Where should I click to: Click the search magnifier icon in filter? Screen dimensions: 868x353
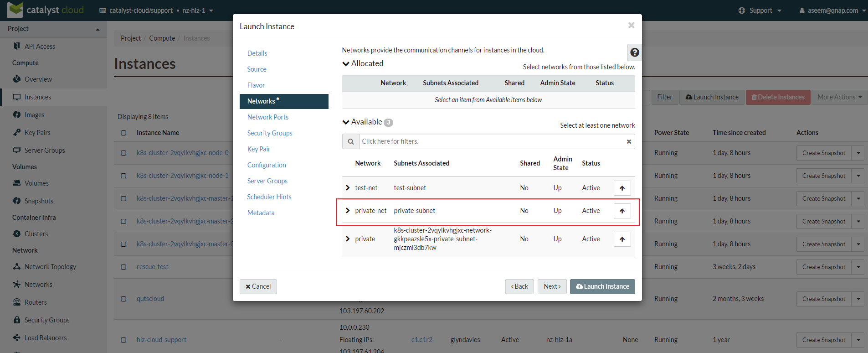pos(351,141)
